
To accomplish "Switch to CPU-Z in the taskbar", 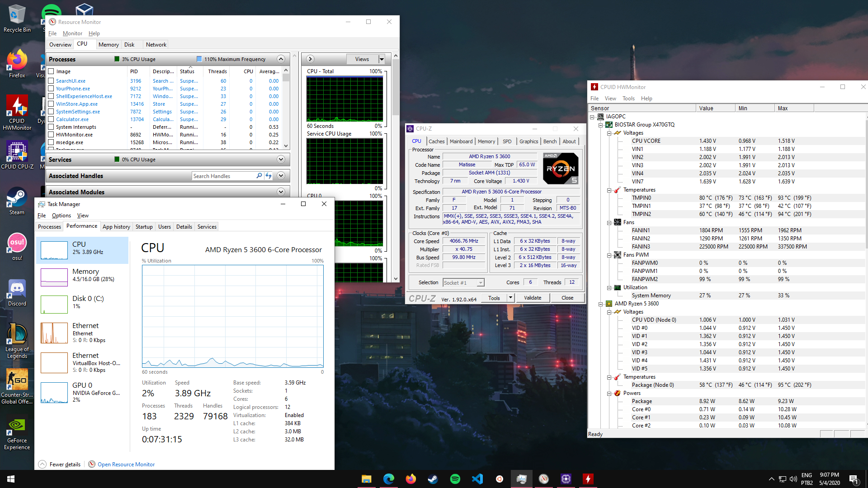I will click(x=566, y=479).
